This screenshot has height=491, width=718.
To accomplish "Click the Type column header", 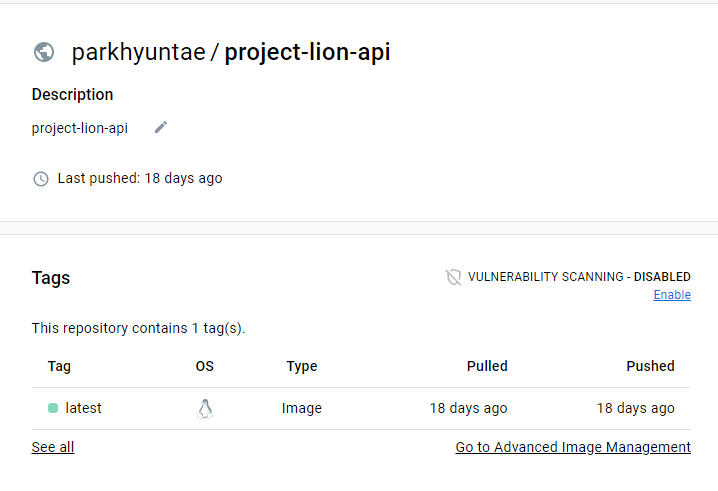I will point(302,366).
